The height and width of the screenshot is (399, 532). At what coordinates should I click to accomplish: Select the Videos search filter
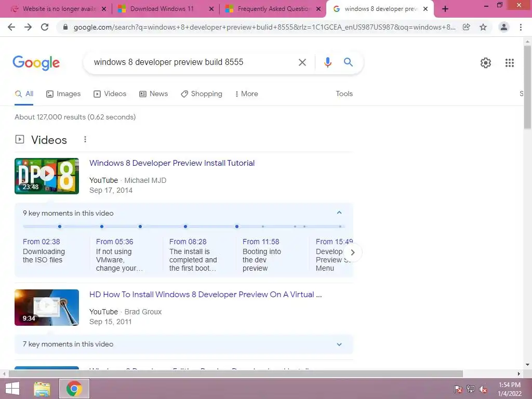110,94
